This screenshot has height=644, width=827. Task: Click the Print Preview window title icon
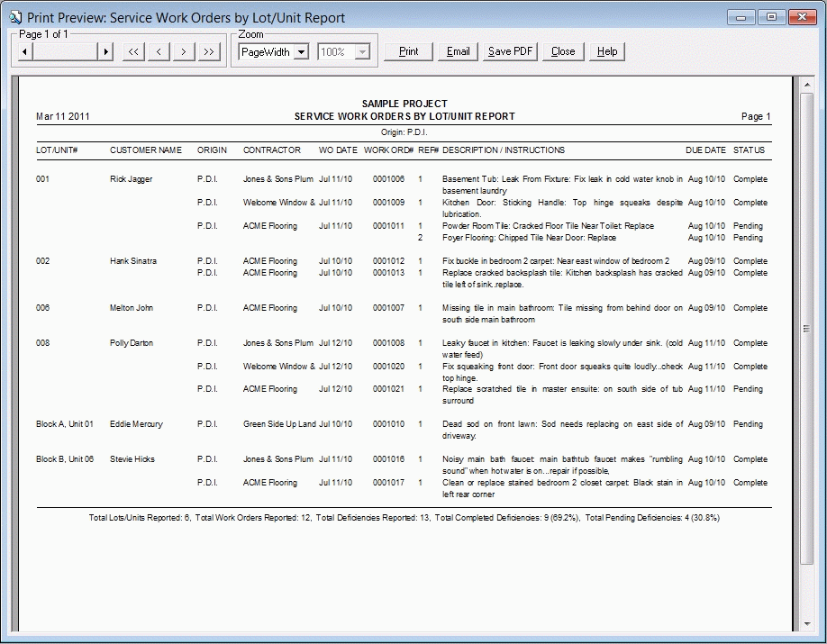[15, 17]
